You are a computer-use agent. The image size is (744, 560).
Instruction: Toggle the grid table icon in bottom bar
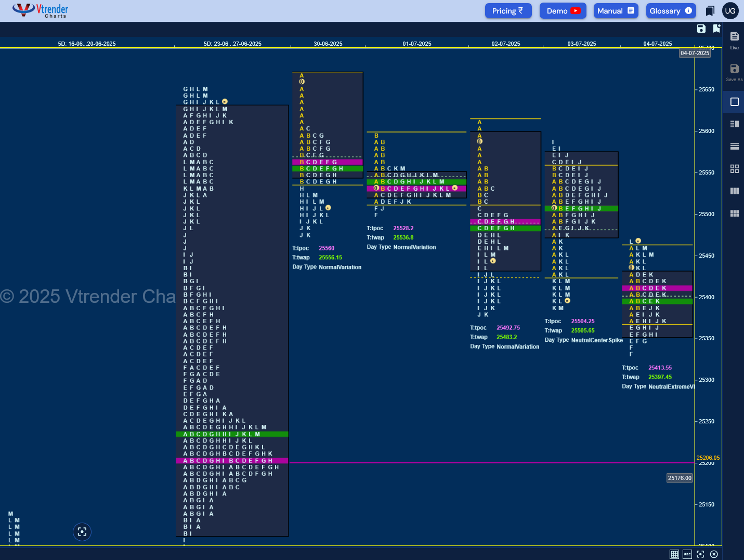[674, 554]
